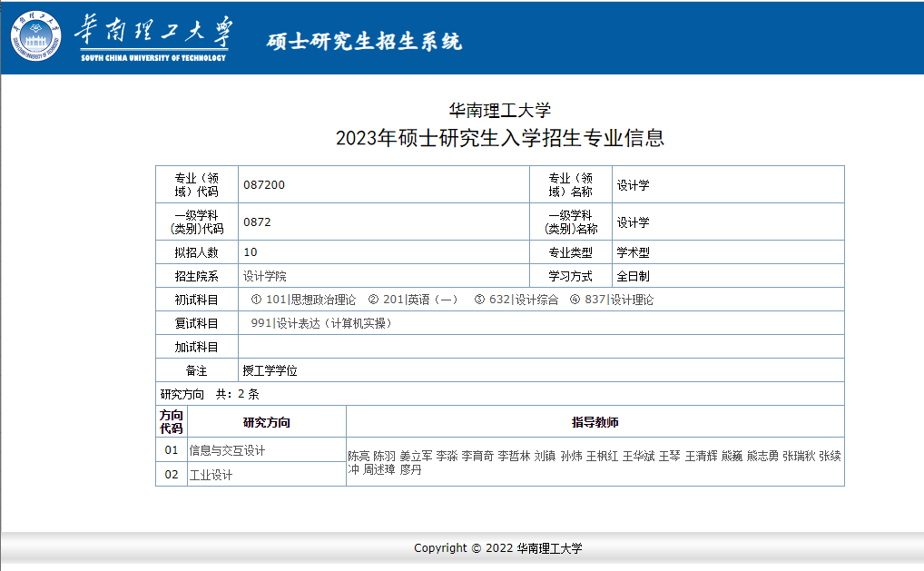
Task: Click advisor name 熊志勇
Action: 762,456
